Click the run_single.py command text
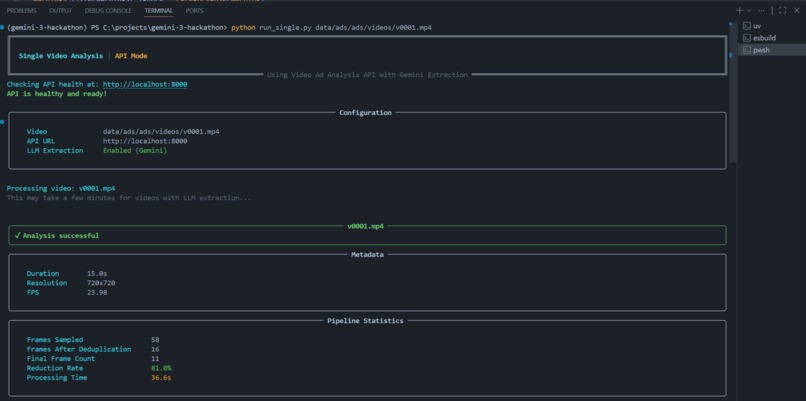Screen dimensions: 806x401 point(285,27)
